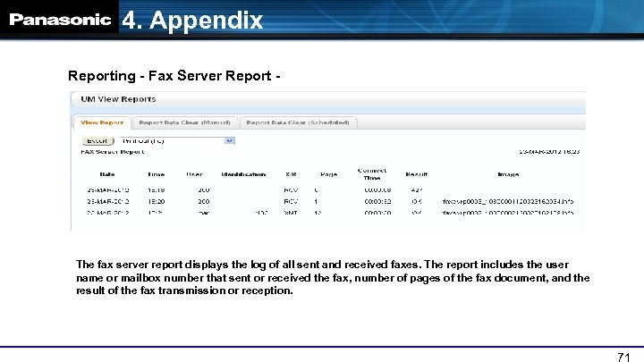The image size is (644, 362).
Task: Click connect time 00:00:52
Action: pos(377,201)
